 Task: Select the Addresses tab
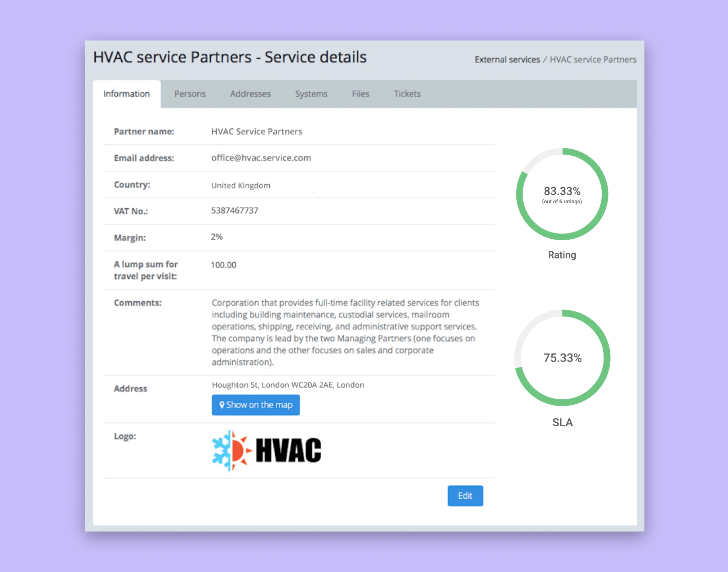[250, 94]
